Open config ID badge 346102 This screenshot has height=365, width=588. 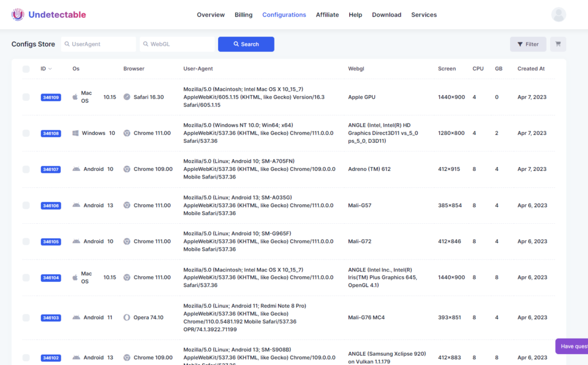point(51,358)
